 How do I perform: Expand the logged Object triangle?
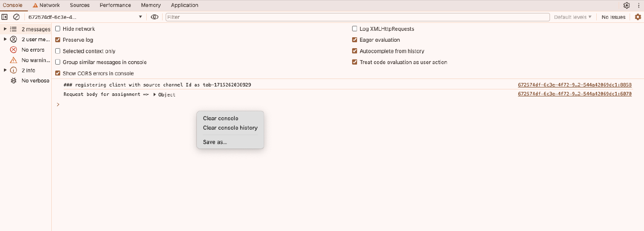point(155,94)
